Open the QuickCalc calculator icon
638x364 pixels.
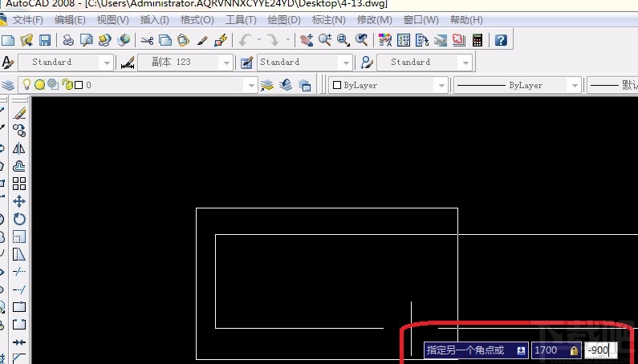[x=477, y=40]
